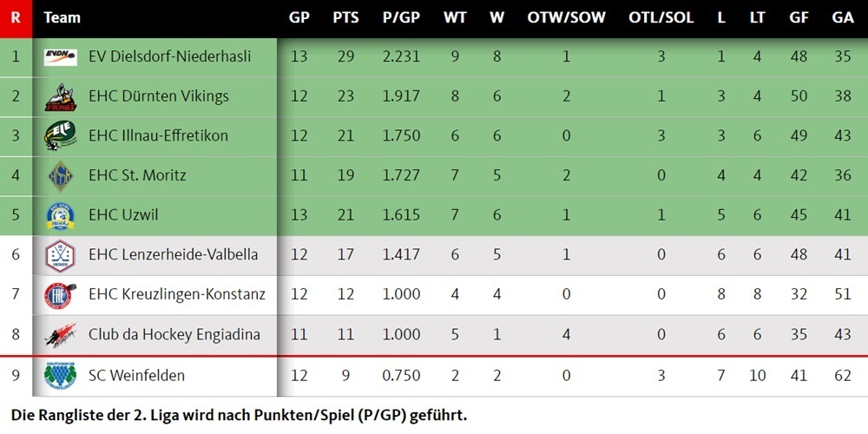
Task: Click the GP column header
Action: (x=299, y=17)
